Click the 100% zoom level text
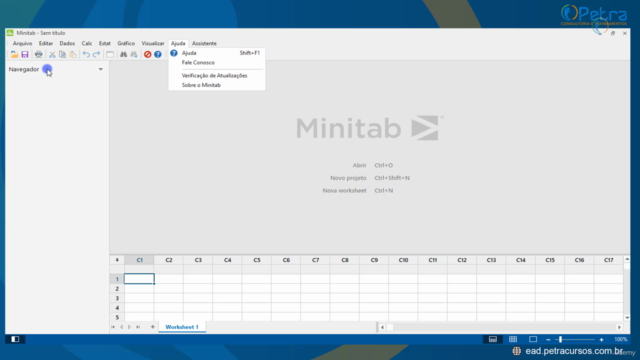This screenshot has width=640, height=360. pyautogui.click(x=620, y=340)
